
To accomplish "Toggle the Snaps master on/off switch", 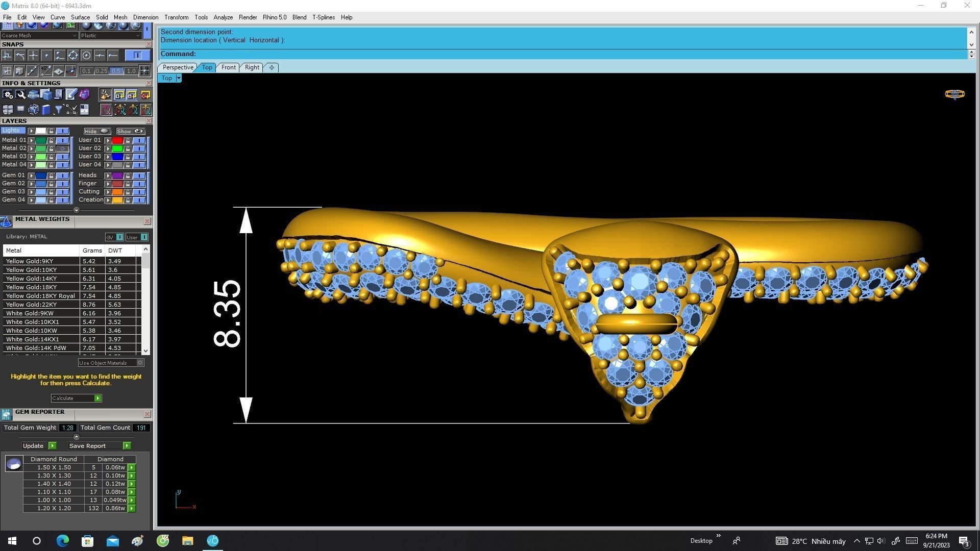I will click(x=137, y=55).
